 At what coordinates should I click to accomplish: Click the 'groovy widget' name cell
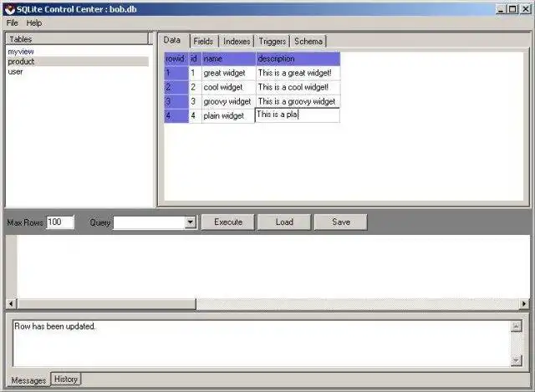[x=228, y=102]
